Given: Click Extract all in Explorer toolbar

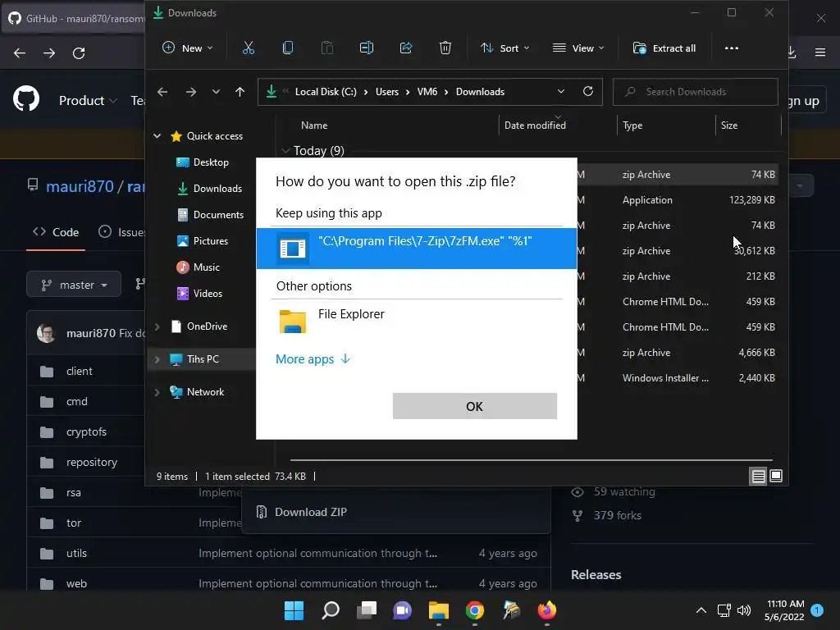Looking at the screenshot, I should 664,48.
